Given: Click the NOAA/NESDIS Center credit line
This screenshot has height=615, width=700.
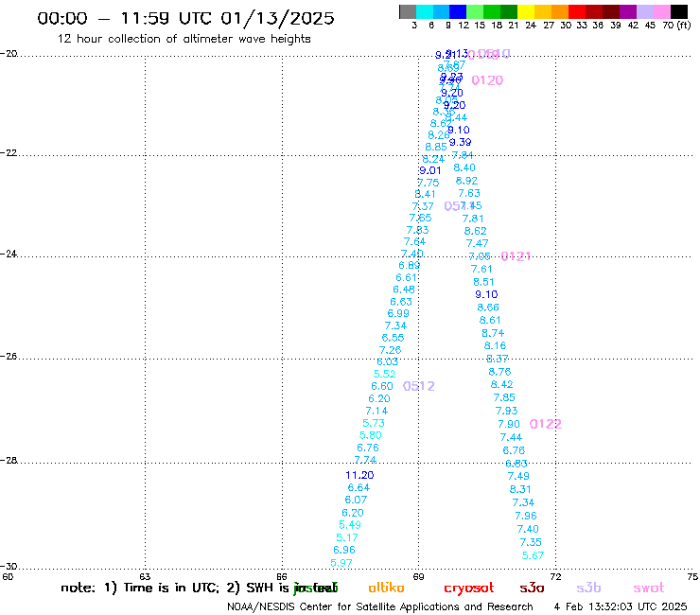Looking at the screenshot, I should 380,606.
